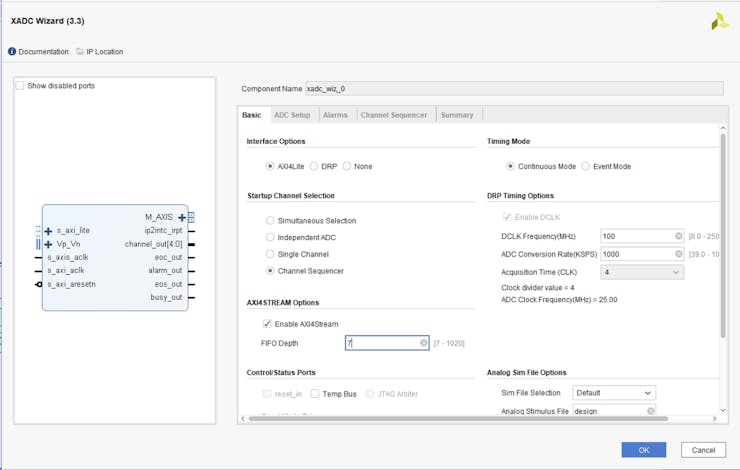740x470 pixels.
Task: Select Single Channel startup option
Action: coord(270,254)
